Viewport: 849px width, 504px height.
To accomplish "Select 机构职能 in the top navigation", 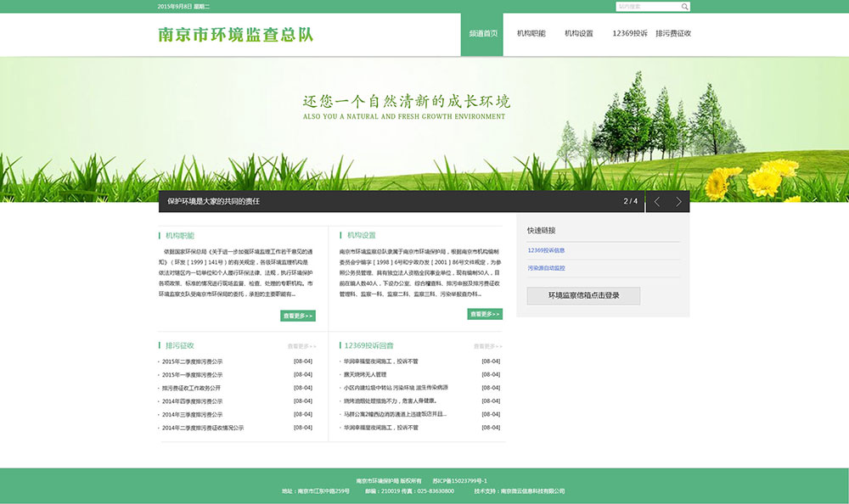I will click(x=531, y=34).
